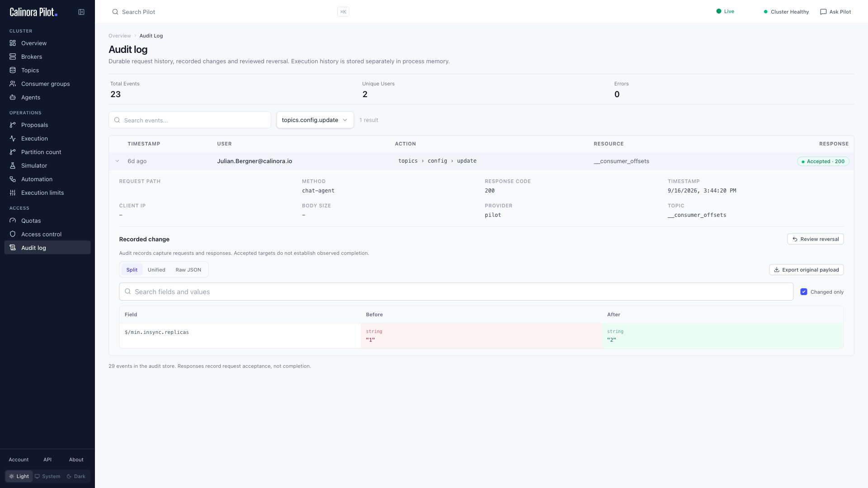Toggle the Changed only checkbox
Viewport: 868px width, 488px height.
[x=804, y=292]
